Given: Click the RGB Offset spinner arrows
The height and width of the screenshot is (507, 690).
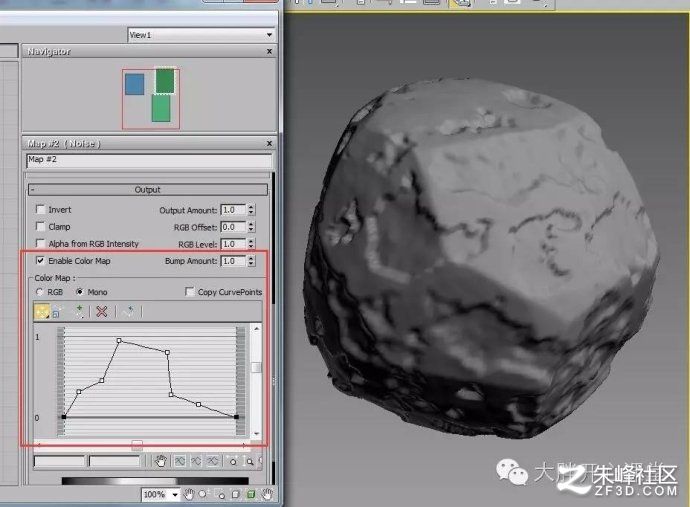Looking at the screenshot, I should click(251, 227).
